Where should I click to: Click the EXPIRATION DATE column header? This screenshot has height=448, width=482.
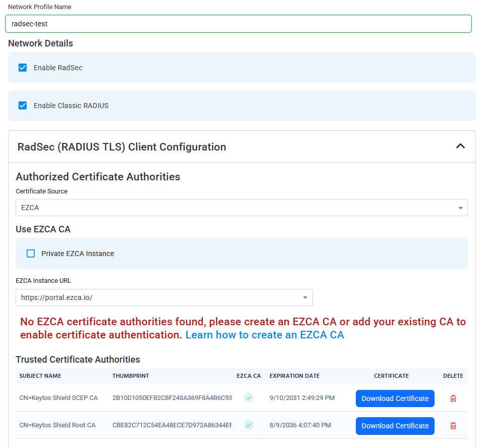294,376
